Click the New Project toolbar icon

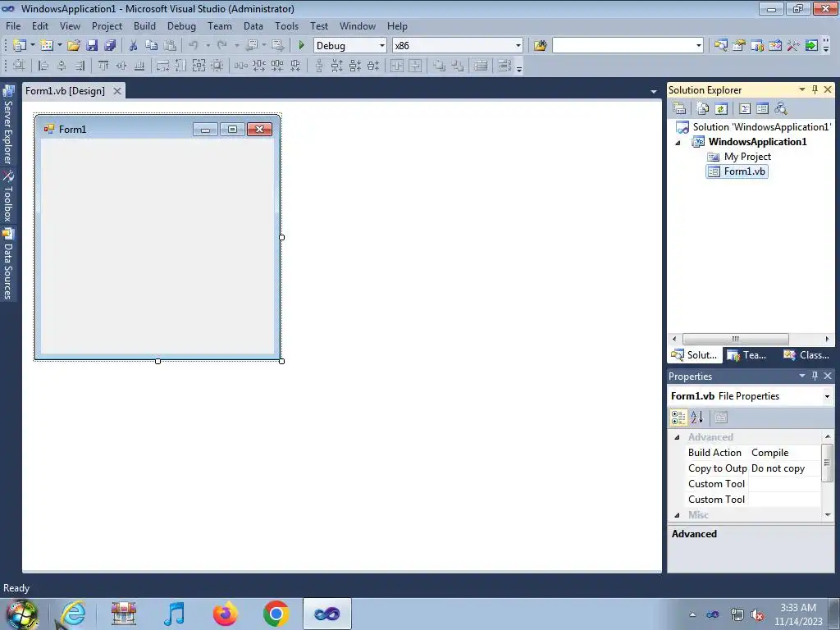pos(20,46)
